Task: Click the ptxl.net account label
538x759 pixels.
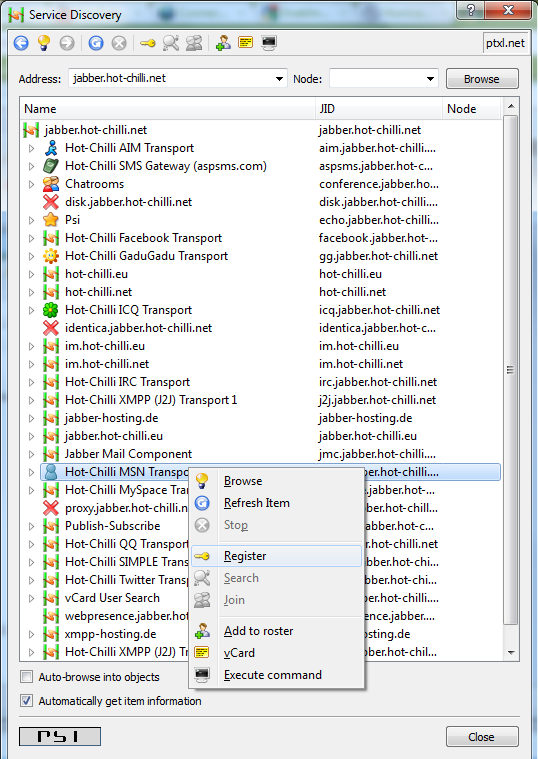Action: [505, 43]
